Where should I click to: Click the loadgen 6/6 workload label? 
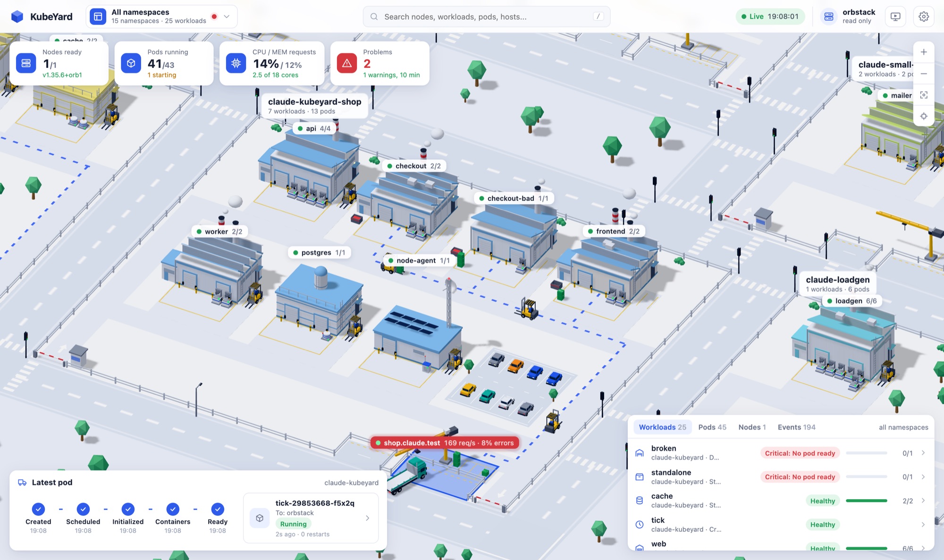pos(852,301)
